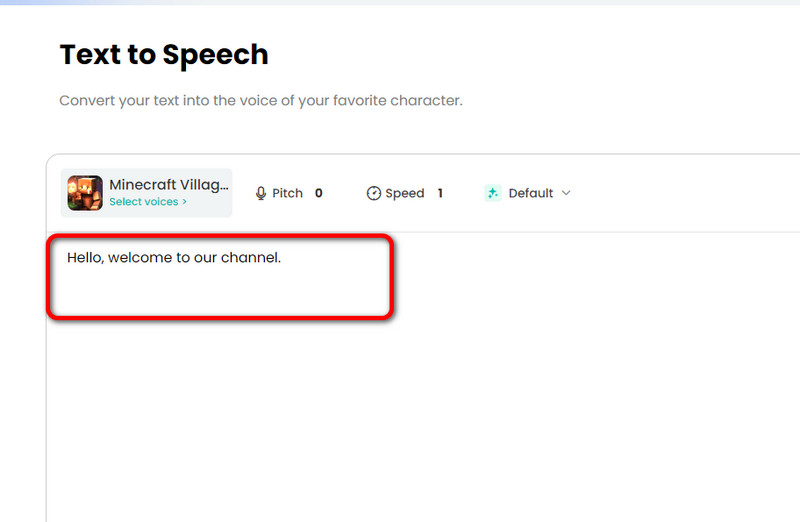This screenshot has width=800, height=522.
Task: Click the empty editor area below the text
Action: tap(400, 420)
